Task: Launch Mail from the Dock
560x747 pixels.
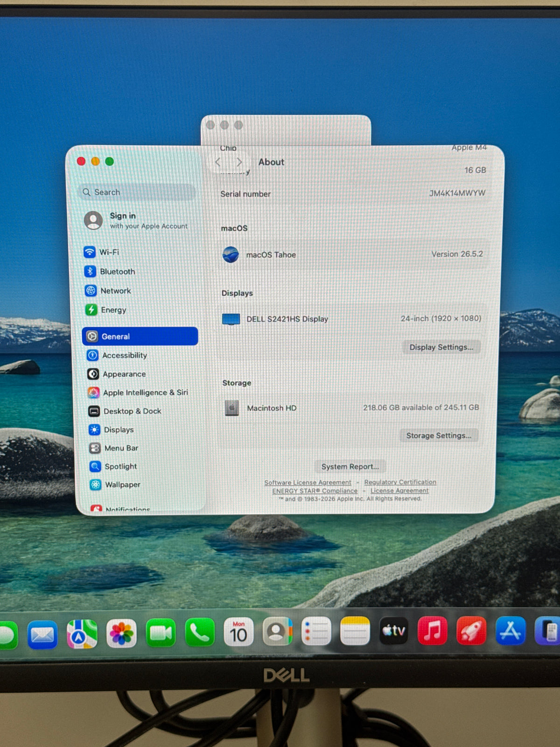Action: (42, 635)
